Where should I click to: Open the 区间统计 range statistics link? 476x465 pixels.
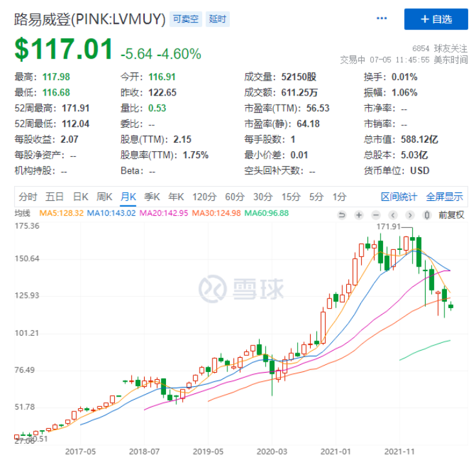click(x=399, y=197)
